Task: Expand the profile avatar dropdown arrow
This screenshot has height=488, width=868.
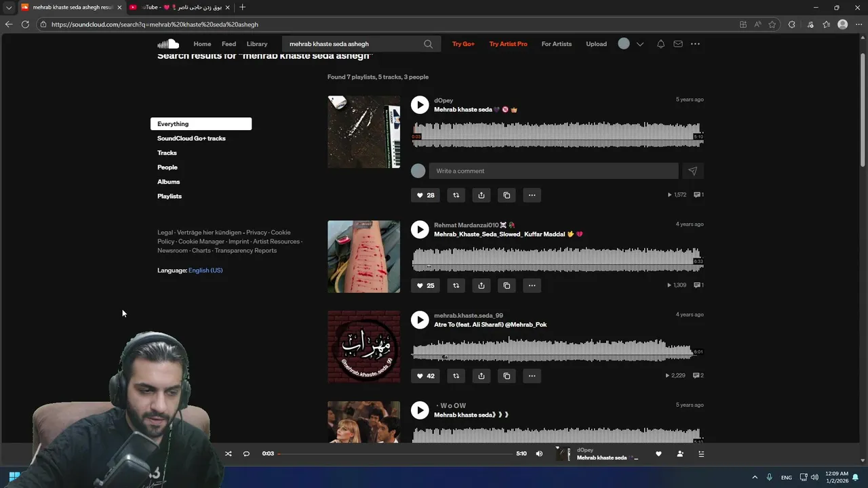Action: tap(639, 44)
